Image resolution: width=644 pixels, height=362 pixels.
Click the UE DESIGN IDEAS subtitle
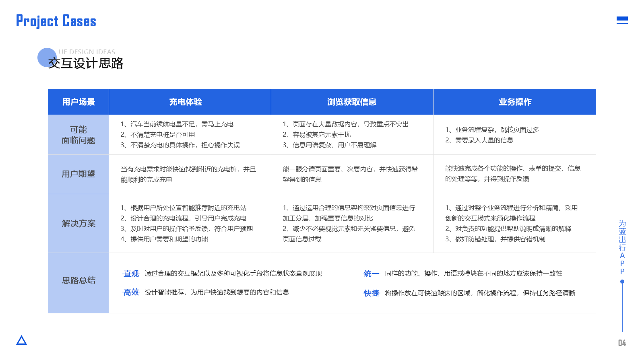(x=87, y=52)
